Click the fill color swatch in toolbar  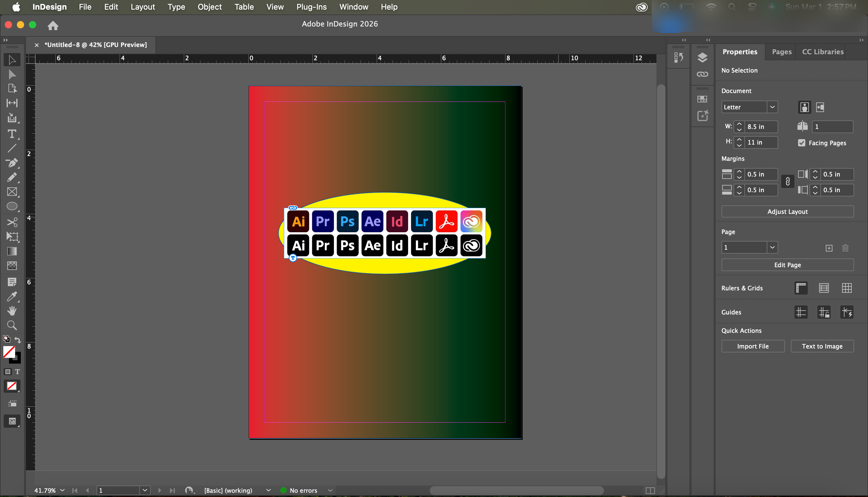[x=9, y=352]
